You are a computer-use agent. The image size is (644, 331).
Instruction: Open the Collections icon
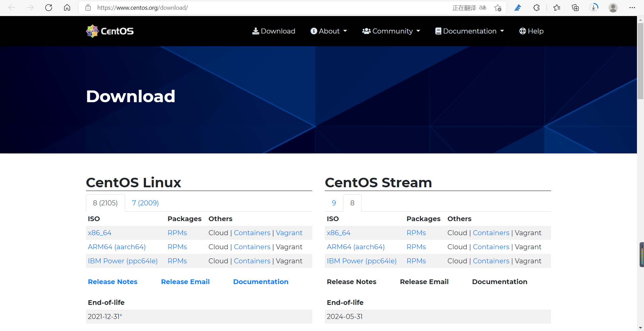[x=575, y=7]
